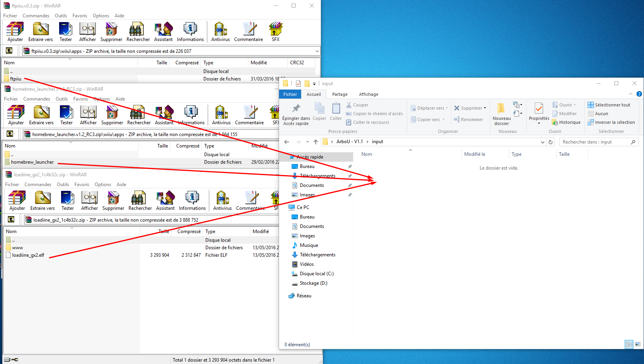Screen dimensions: 644x364
Task: Click Antivirus icon in ftpiiu WinRAR window
Action: (x=220, y=32)
